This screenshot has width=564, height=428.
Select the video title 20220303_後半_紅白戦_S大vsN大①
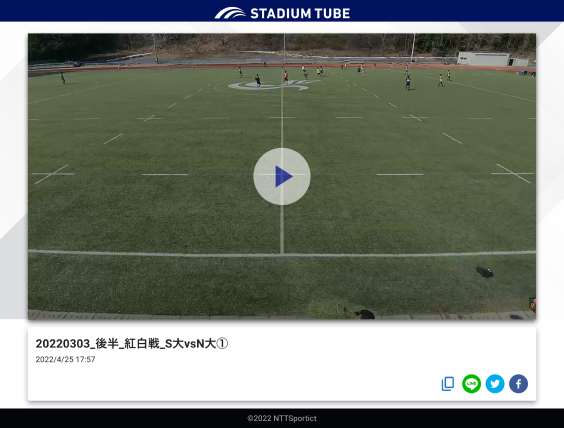pyautogui.click(x=132, y=343)
